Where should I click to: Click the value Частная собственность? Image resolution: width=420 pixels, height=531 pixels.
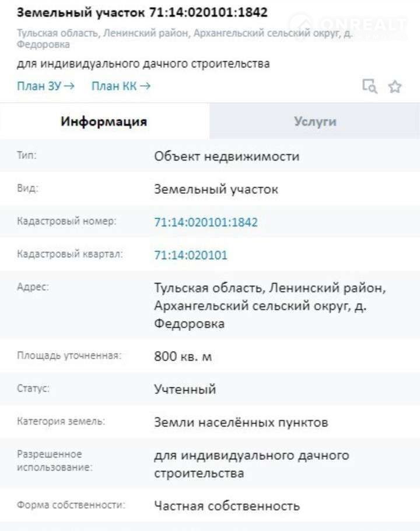click(x=227, y=506)
